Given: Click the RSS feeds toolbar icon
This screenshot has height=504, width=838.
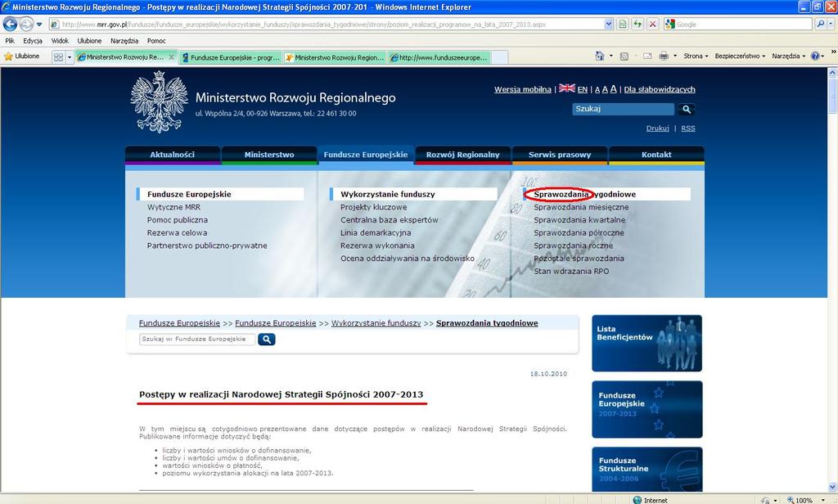Looking at the screenshot, I should 624,56.
